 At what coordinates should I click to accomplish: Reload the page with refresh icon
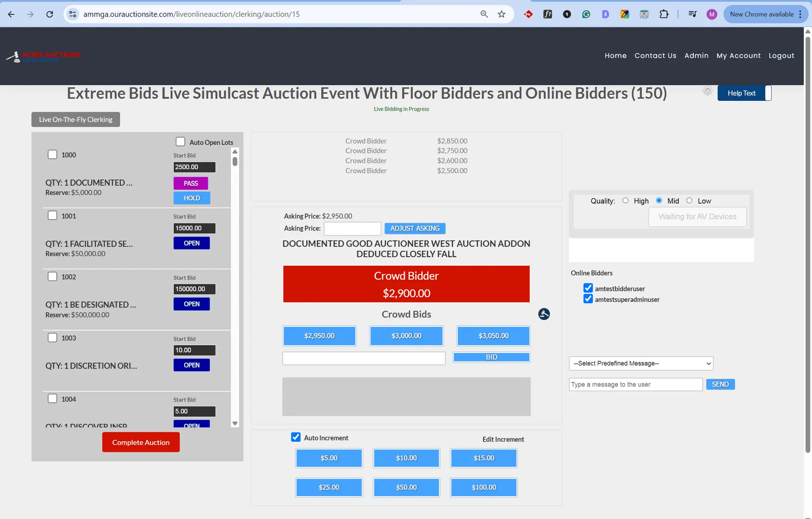[x=50, y=14]
